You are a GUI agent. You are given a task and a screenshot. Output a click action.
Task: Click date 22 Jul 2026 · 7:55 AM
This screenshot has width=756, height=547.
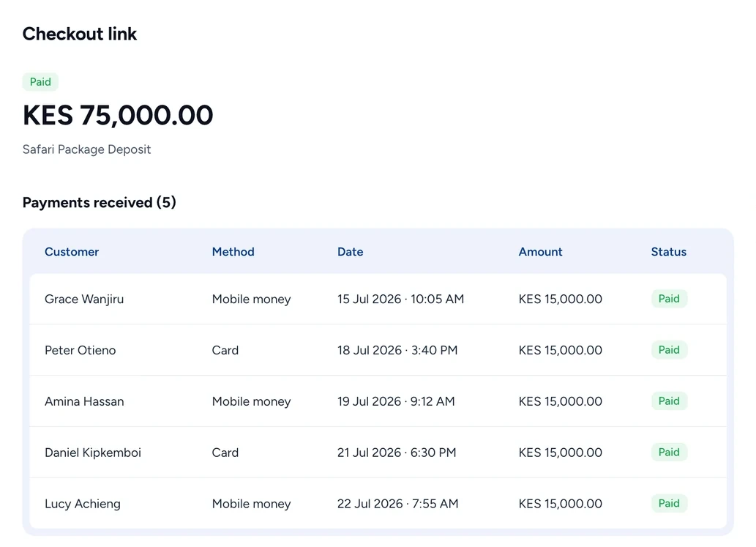coord(398,504)
